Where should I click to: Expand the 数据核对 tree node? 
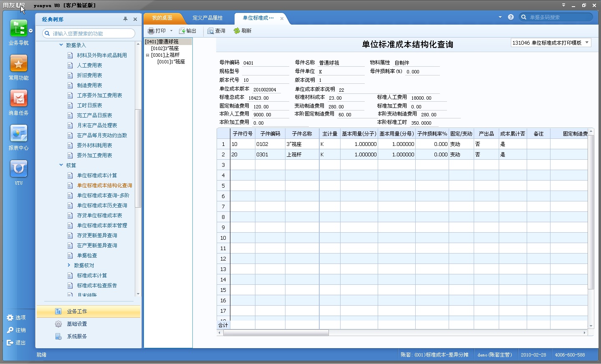tap(69, 265)
